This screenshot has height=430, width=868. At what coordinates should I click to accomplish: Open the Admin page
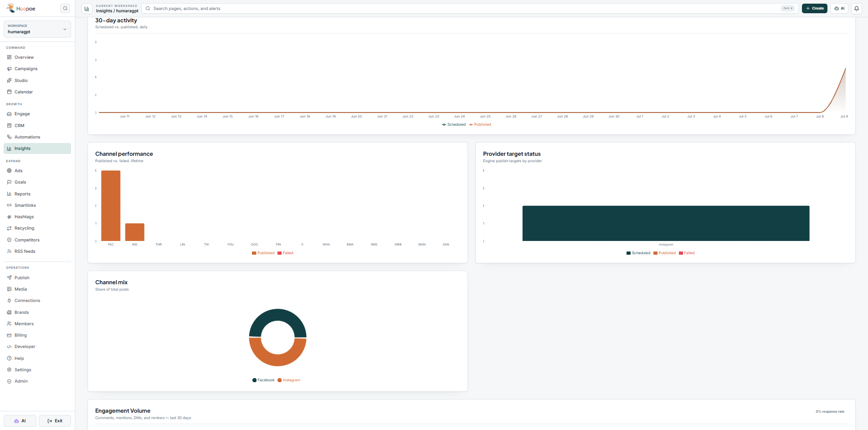click(37, 381)
